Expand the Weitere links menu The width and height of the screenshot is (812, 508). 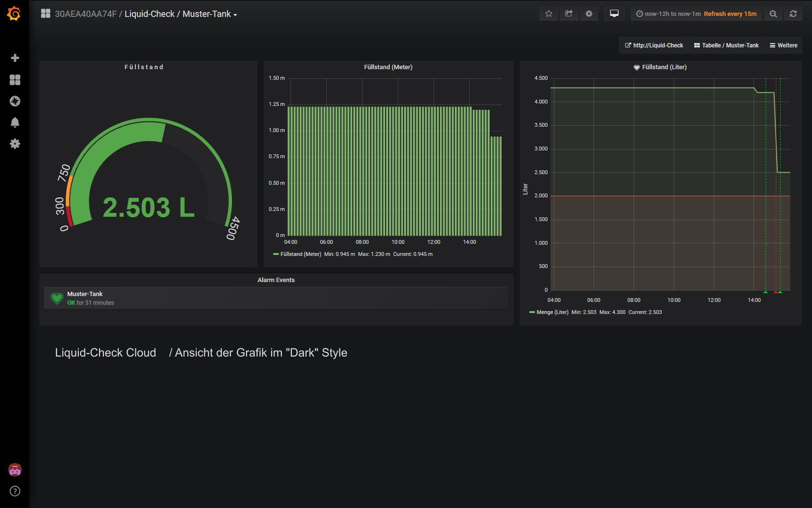[x=783, y=45]
